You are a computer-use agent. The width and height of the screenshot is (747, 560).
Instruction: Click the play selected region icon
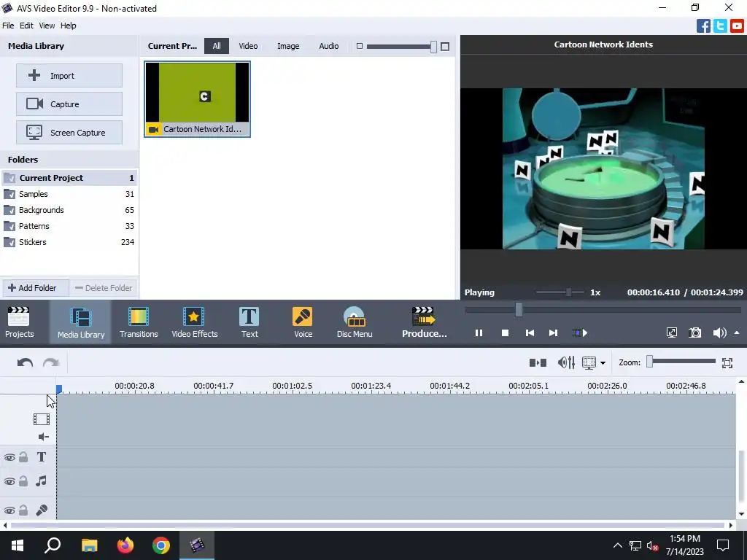coord(580,332)
